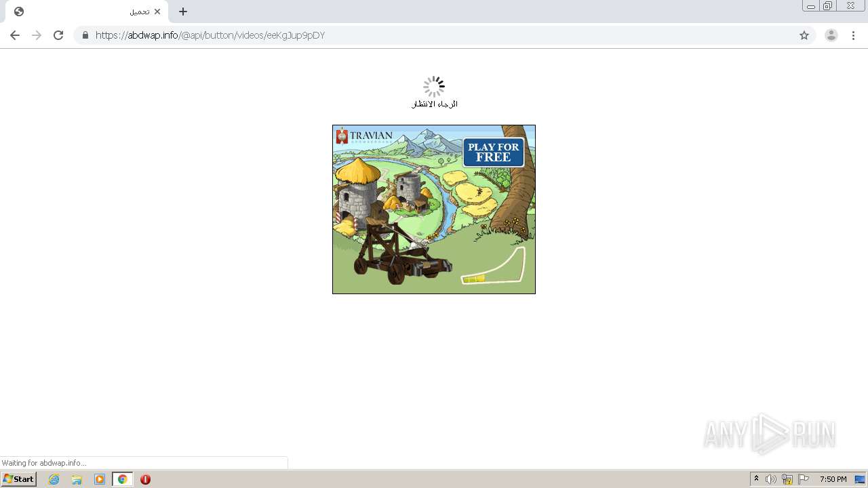Focus the abdwap.info address bar
The width and height of the screenshot is (868, 488).
tap(444, 35)
